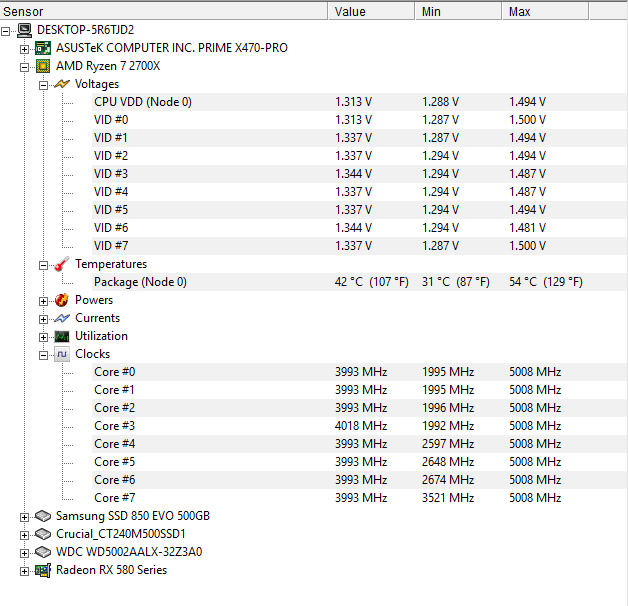Click the Sensor column header
This screenshot has height=606, width=628.
pos(164,11)
